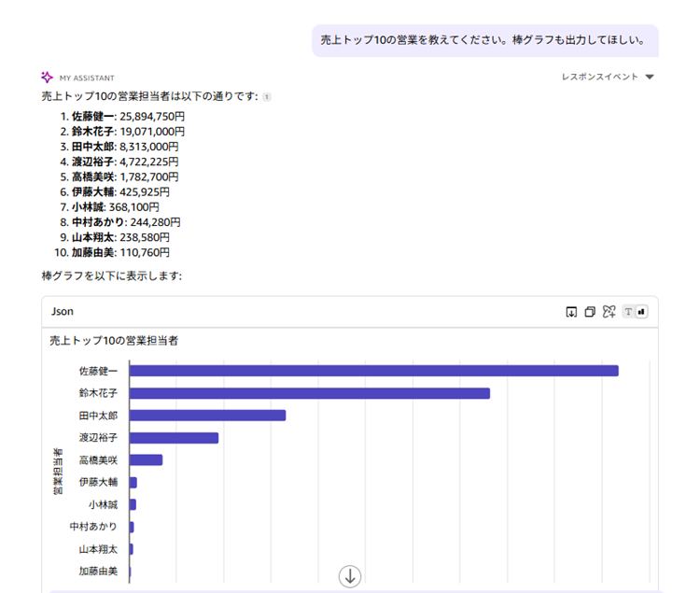This screenshot has width=700, height=593.
Task: Click the Json panel title
Action: pyautogui.click(x=63, y=312)
